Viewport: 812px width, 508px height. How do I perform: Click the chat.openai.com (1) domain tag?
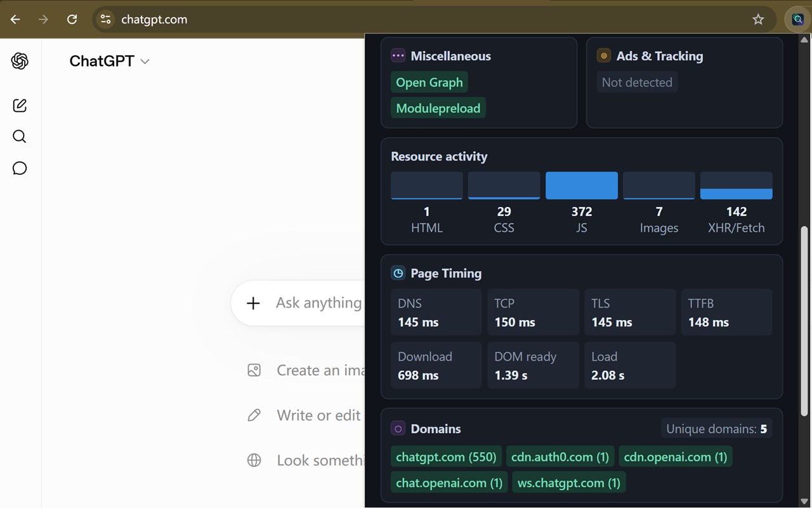click(449, 483)
